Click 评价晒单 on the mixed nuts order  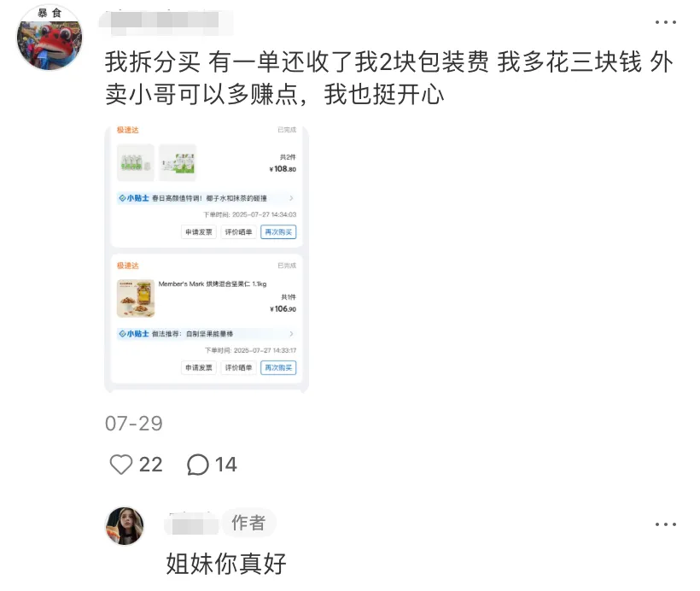(x=238, y=367)
